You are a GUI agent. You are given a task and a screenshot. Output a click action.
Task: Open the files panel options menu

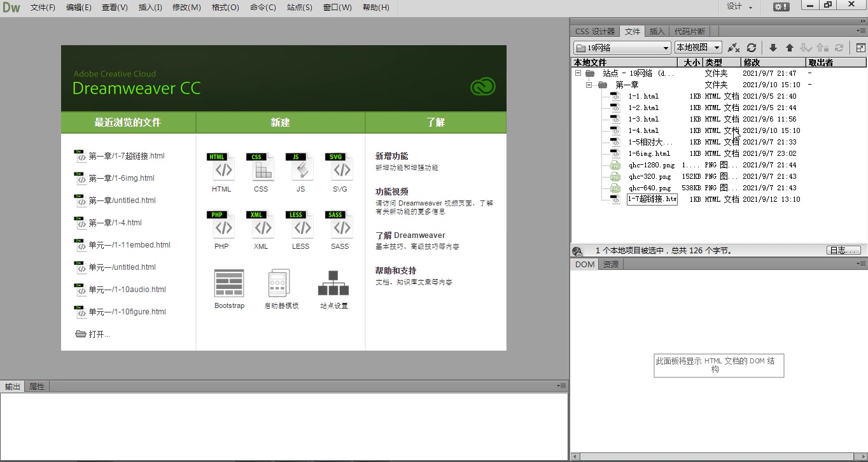pyautogui.click(x=861, y=31)
